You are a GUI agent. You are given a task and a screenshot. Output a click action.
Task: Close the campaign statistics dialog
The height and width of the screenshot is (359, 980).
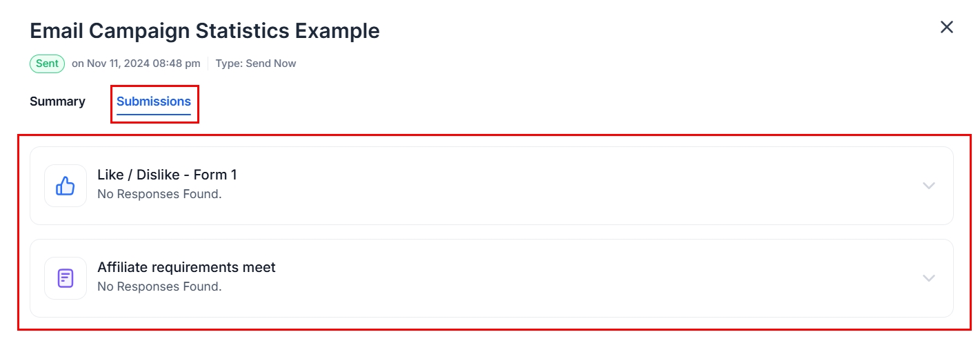tap(947, 27)
